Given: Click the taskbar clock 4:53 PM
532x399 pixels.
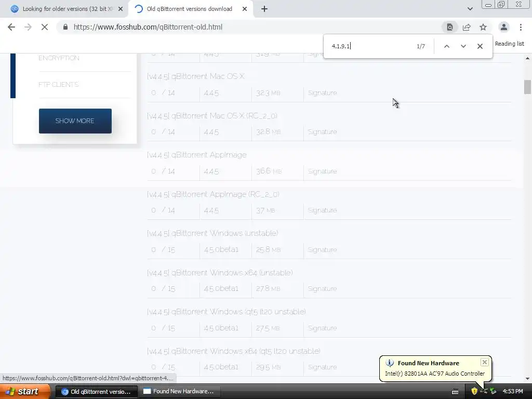Looking at the screenshot, I should pos(513,391).
